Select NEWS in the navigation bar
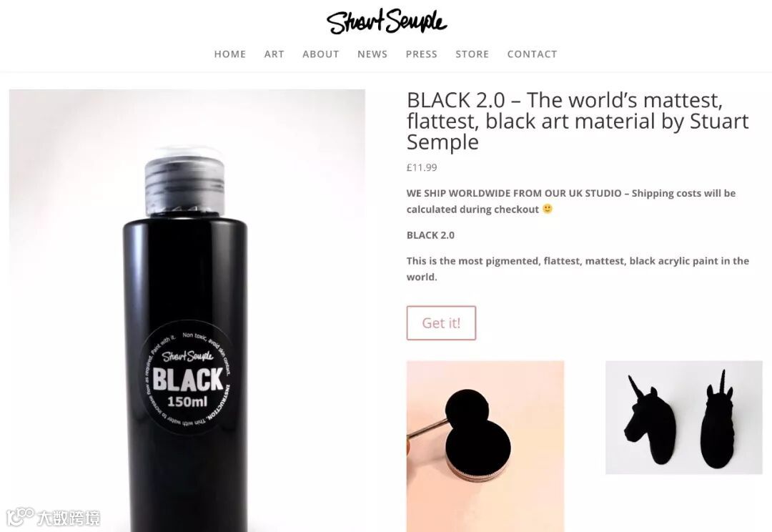Viewport: 772px width, 532px height. 372,54
